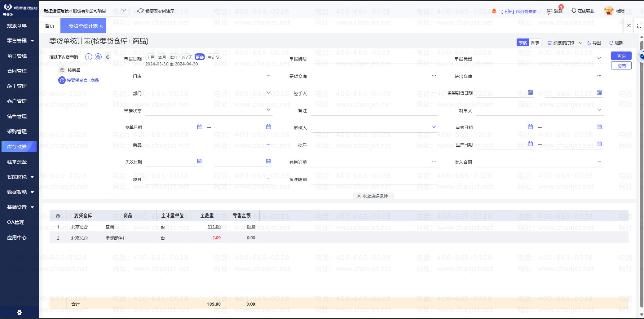
Task: Open 搜索菜单 in the sidebar
Action: 17,25
